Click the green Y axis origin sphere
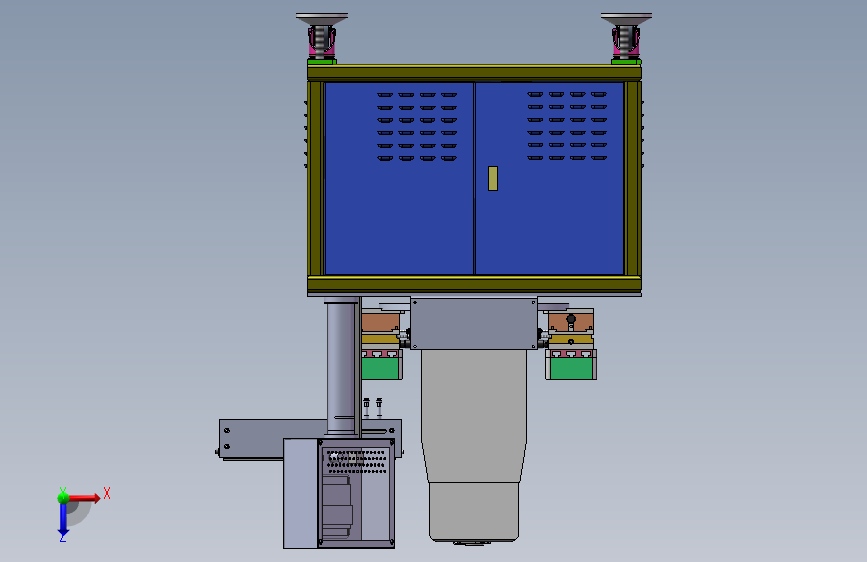Image resolution: width=867 pixels, height=562 pixels. (x=63, y=497)
